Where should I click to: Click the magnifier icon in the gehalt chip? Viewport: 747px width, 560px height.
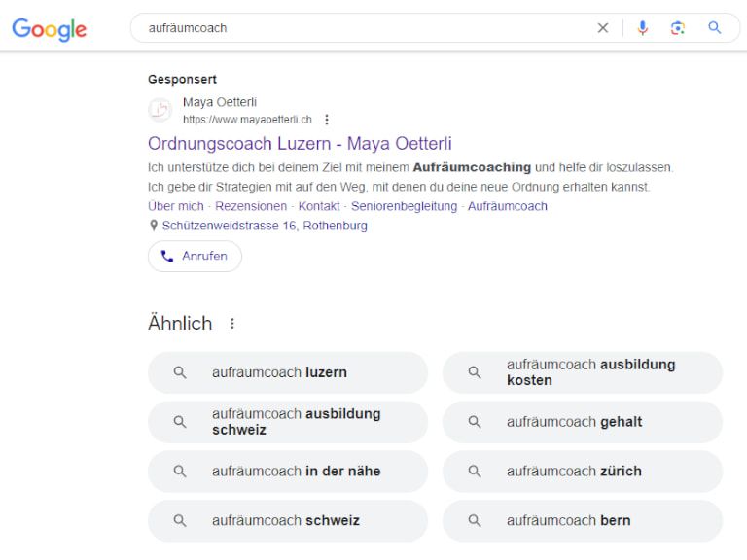click(x=475, y=422)
